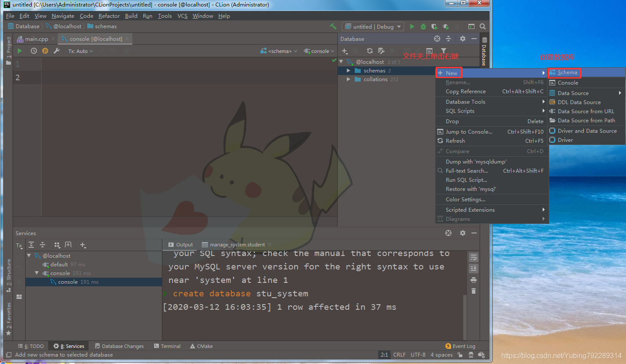Open the console session dropdown
Image resolution: width=626 pixels, height=364 pixels.
[x=319, y=51]
